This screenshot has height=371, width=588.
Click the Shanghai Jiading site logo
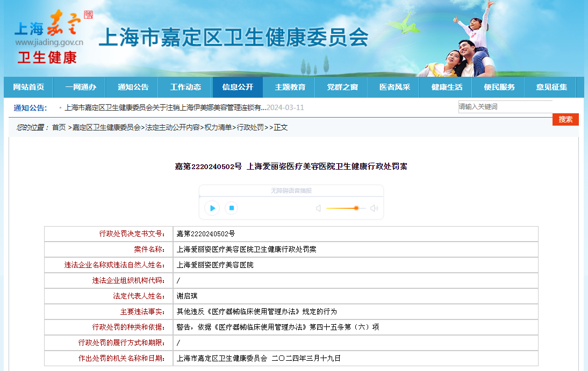(x=49, y=36)
